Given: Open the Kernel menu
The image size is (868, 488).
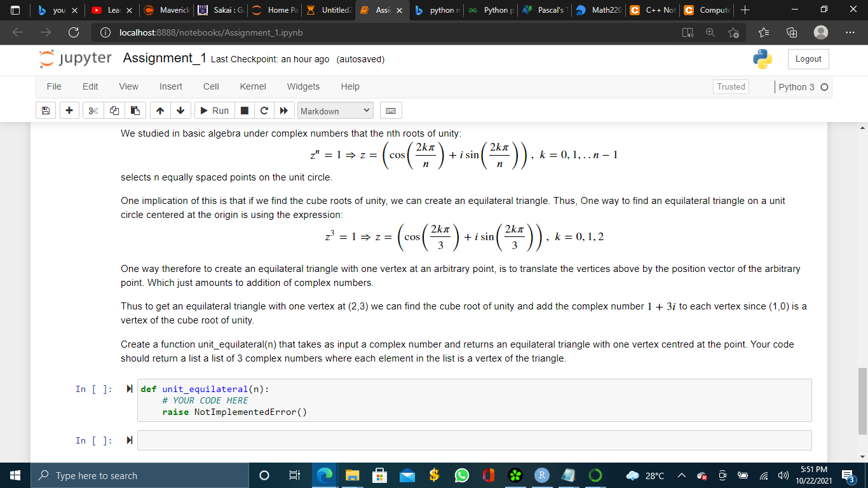Looking at the screenshot, I should pyautogui.click(x=253, y=86).
